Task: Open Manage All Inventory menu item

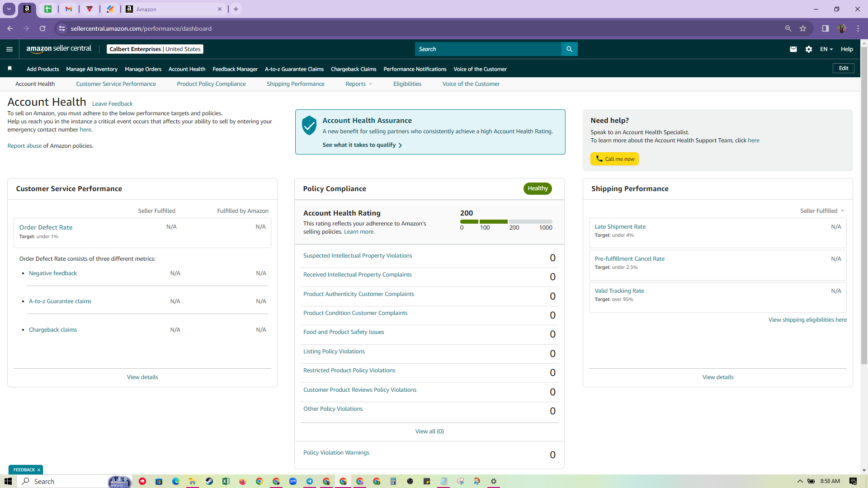Action: (92, 69)
